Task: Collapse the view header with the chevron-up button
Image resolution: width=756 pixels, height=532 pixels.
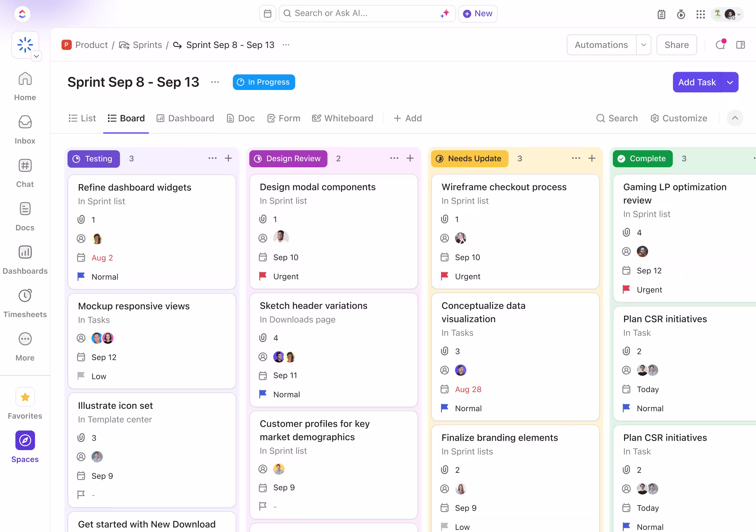Action: click(x=735, y=118)
